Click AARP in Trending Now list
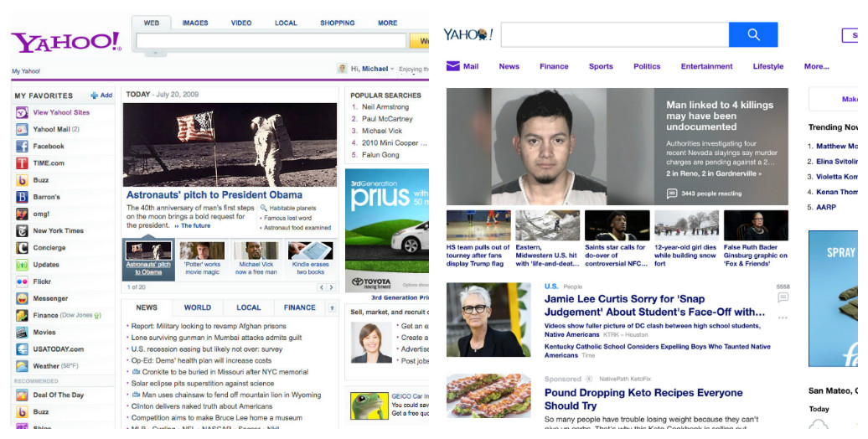 pos(826,207)
